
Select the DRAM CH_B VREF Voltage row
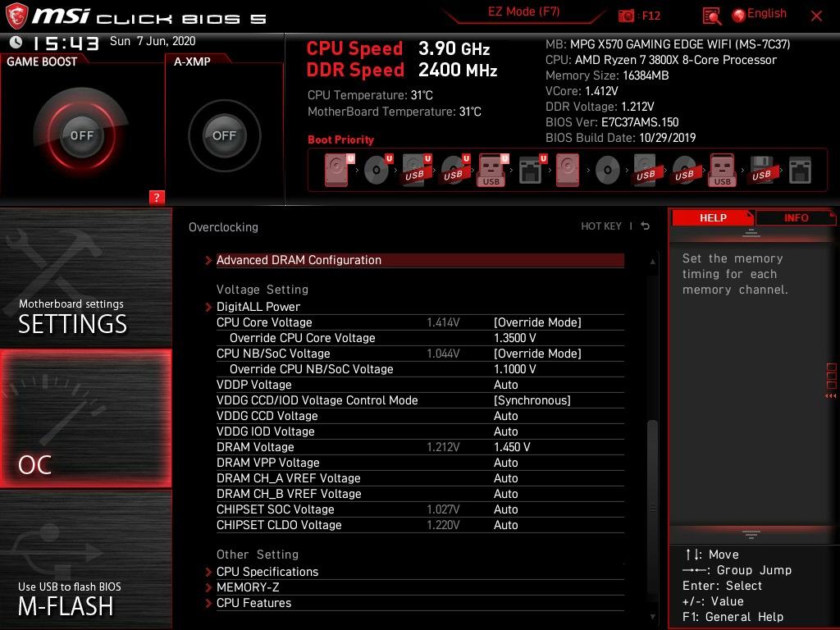pyautogui.click(x=420, y=493)
